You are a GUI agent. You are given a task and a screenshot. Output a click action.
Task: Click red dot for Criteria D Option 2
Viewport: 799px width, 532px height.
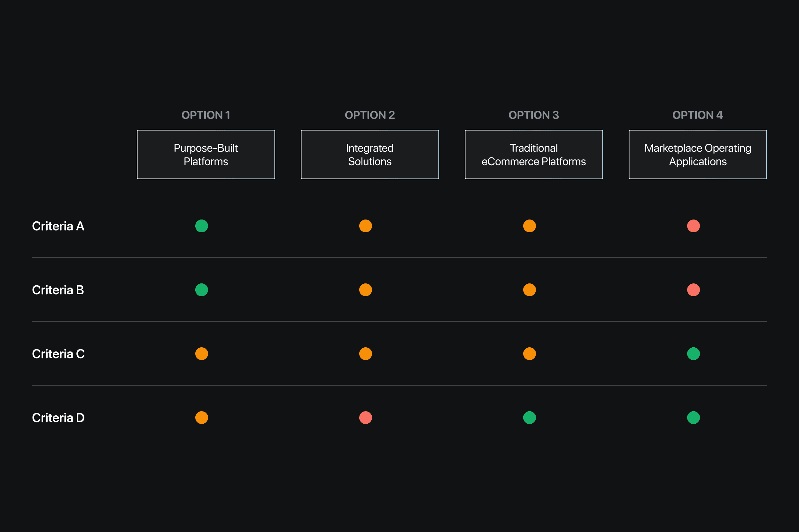(365, 418)
